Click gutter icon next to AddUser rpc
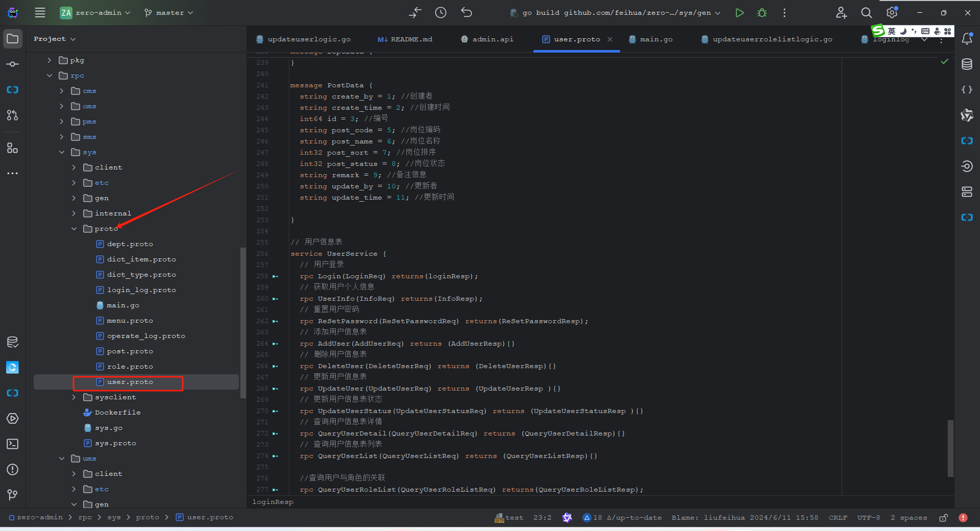Image resolution: width=980 pixels, height=531 pixels. click(x=276, y=344)
